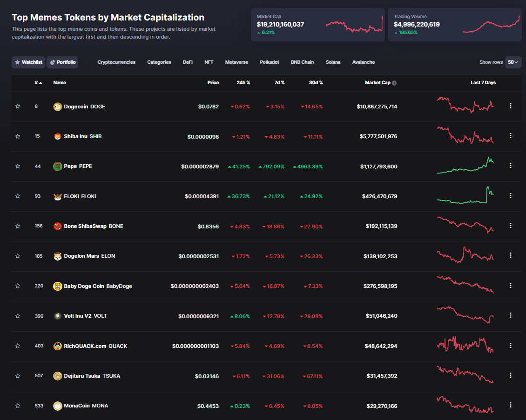Viewport: 526px width, 420px height.
Task: Open the Portfolio button
Action: (62, 62)
